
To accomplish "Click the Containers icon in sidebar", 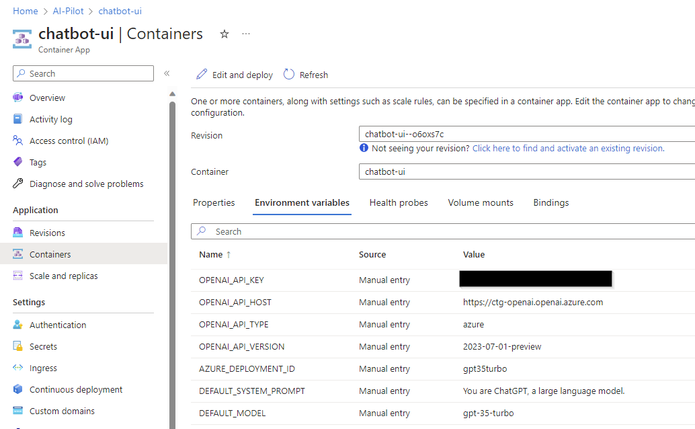I will coord(18,254).
